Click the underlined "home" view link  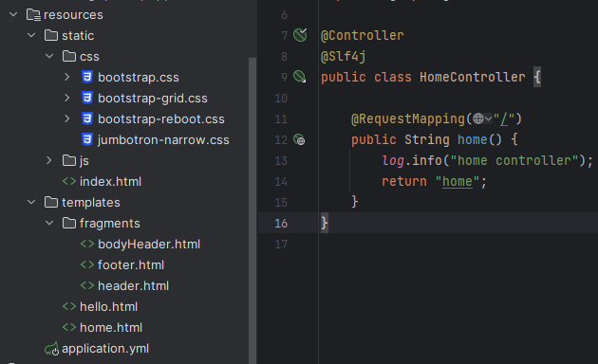[458, 182]
